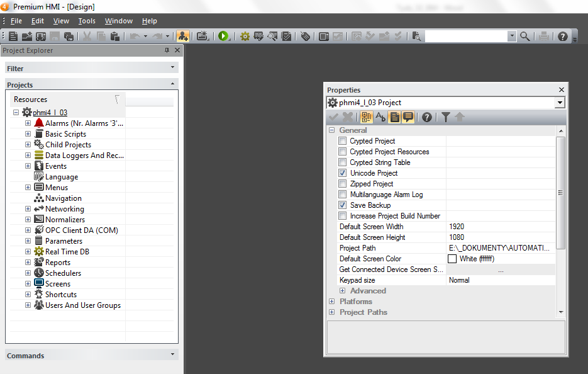Click the New document toolbar icon
Image resolution: width=588 pixels, height=374 pixels.
tap(13, 36)
